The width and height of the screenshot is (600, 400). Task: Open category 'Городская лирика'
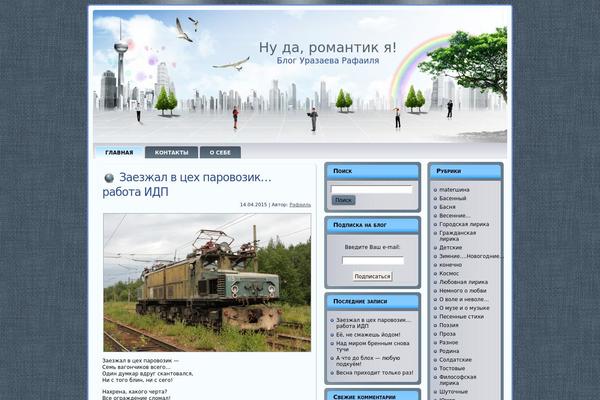coord(464,224)
